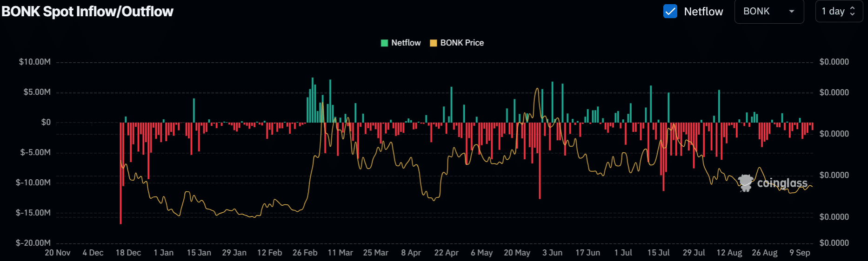Click the 15 Jan date label
The image size is (868, 261).
coord(199,253)
